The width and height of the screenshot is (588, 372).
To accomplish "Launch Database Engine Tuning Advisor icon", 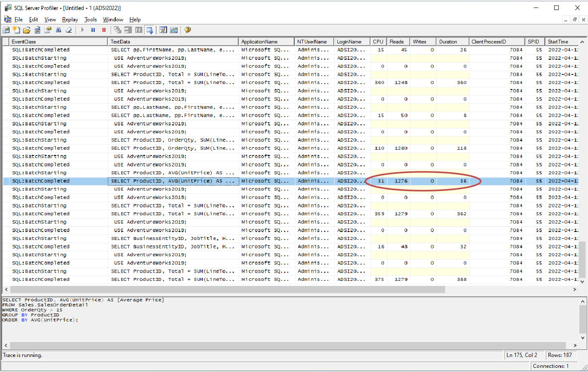I will [163, 30].
